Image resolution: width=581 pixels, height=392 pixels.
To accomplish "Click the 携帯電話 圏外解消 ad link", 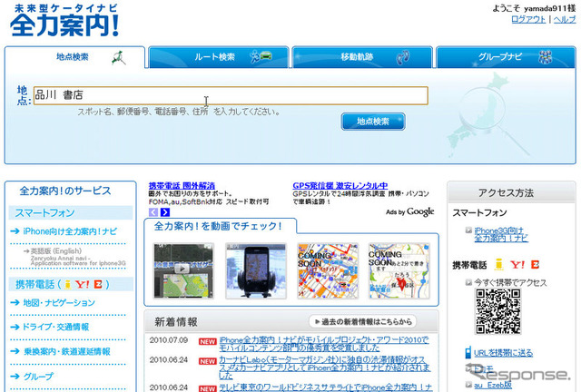I will click(182, 186).
